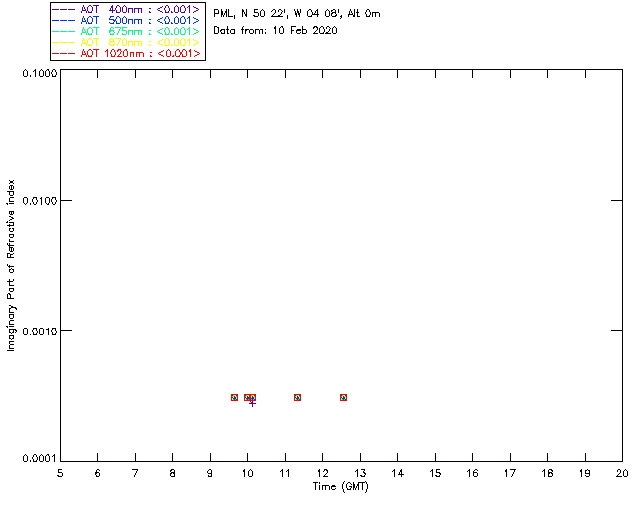Click the square marker right at 10 GMT
Screen dimensions: 640x512
tap(247, 397)
